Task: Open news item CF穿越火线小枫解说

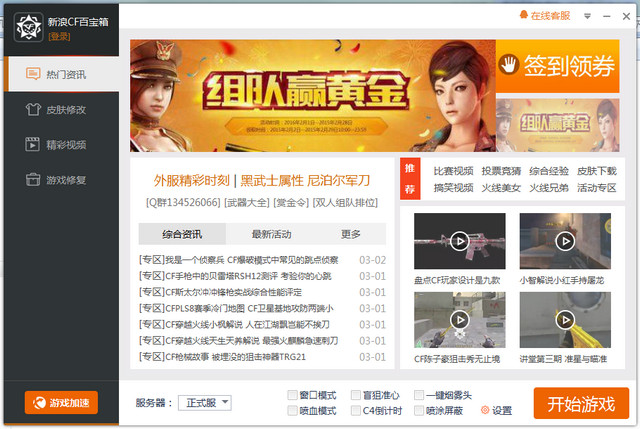Action: pyautogui.click(x=234, y=325)
